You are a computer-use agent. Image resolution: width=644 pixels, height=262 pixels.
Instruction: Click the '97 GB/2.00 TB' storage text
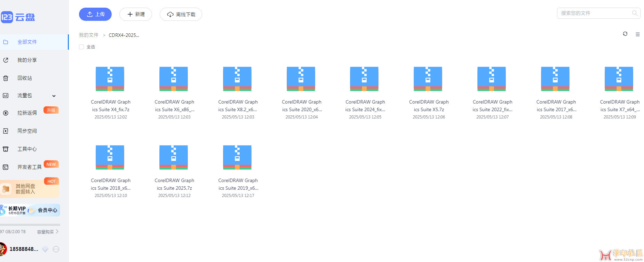coord(13,232)
